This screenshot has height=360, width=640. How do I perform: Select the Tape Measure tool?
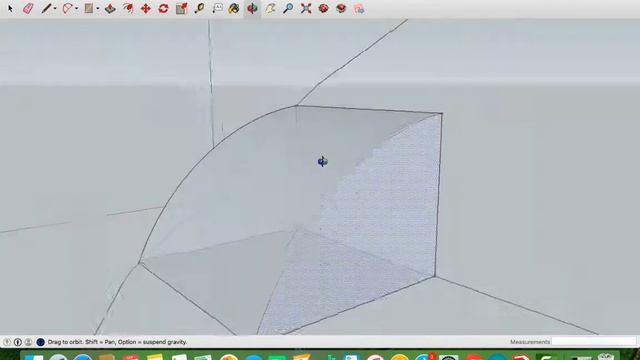[x=200, y=8]
